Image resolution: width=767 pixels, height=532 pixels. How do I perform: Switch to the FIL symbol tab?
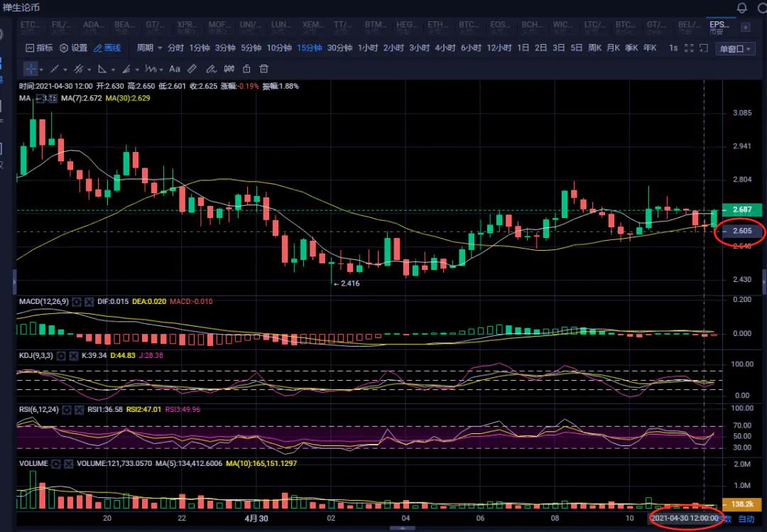point(60,27)
